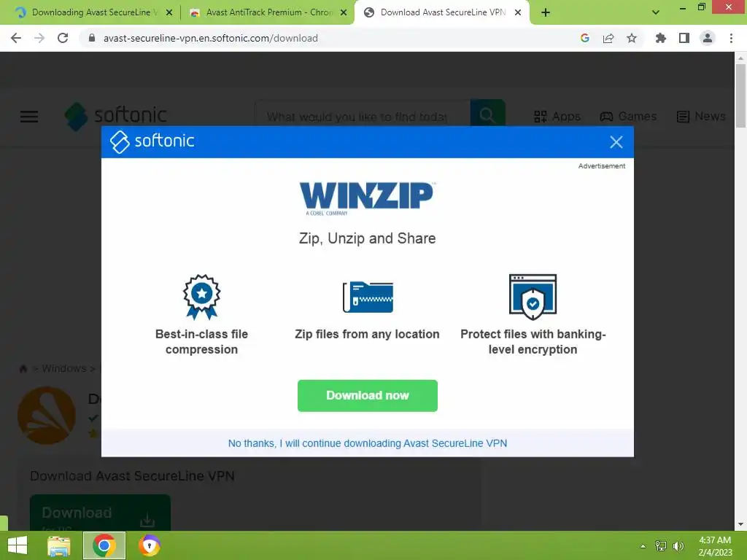Click the Avast SecureLine orange app icon
The width and height of the screenshot is (747, 560).
[x=46, y=416]
